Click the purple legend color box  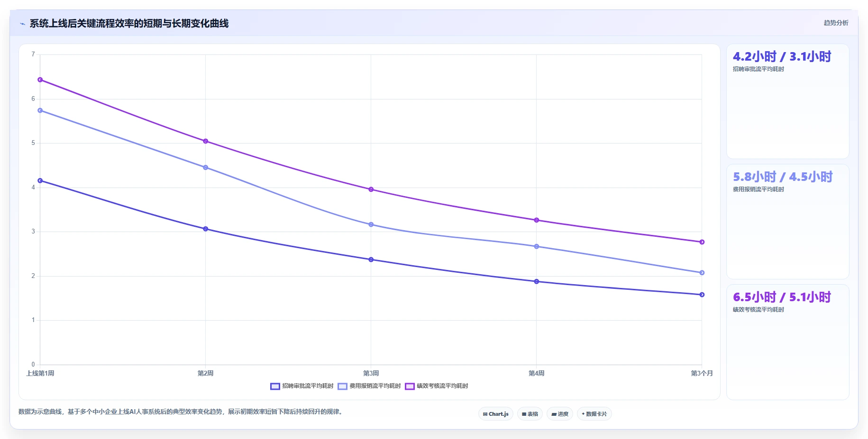click(410, 386)
